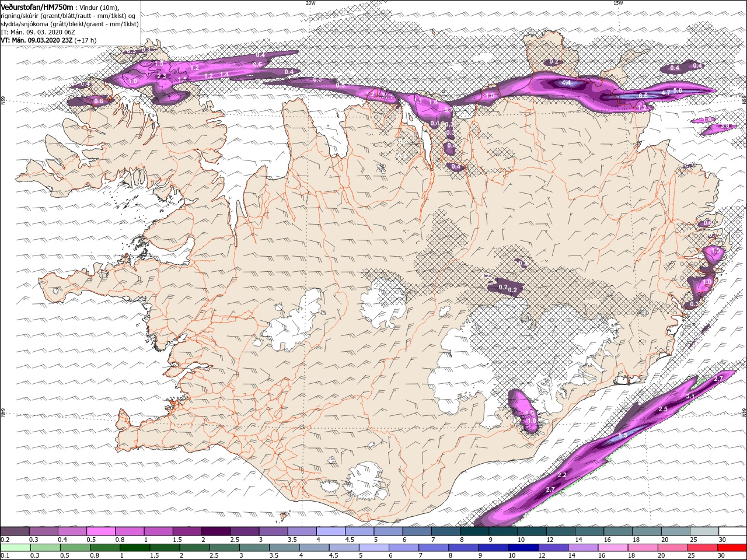The height and width of the screenshot is (560, 747).
Task: Click the dark green bottom-row swatch labeled 1
Action: coord(134,548)
